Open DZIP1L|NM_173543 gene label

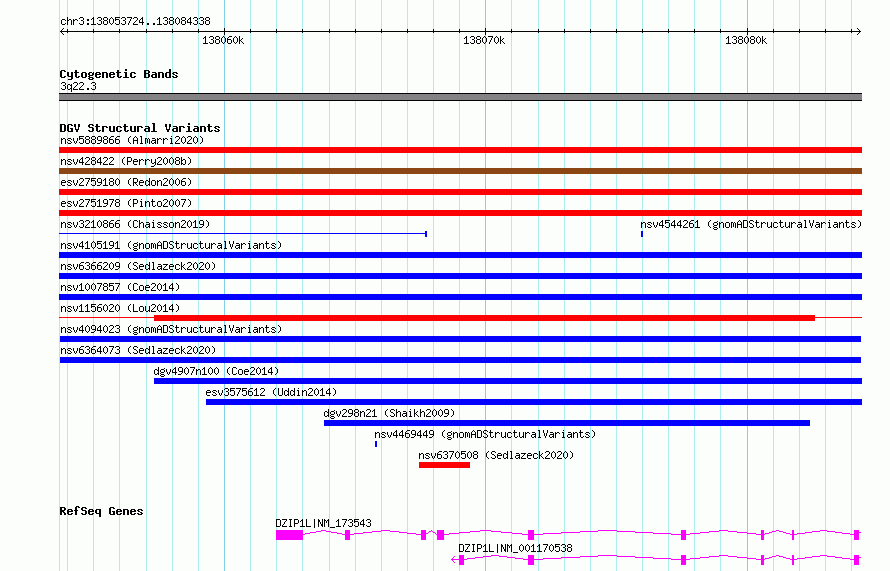[x=324, y=523]
